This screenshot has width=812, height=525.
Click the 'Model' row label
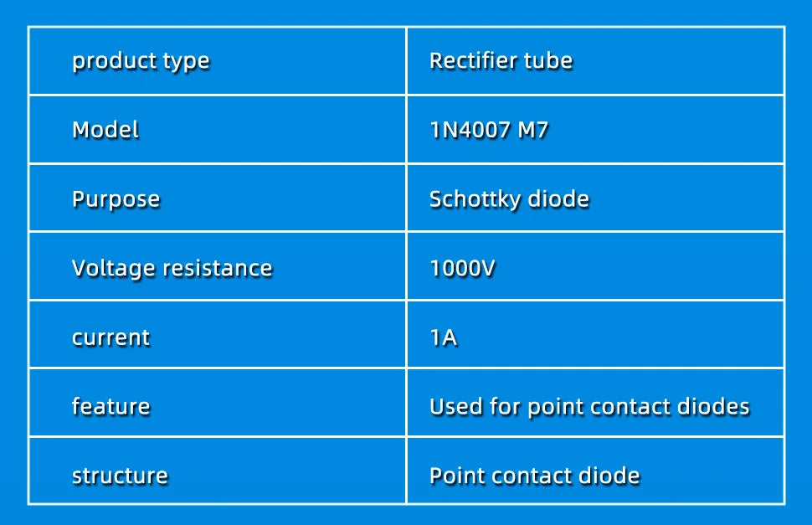(x=105, y=130)
